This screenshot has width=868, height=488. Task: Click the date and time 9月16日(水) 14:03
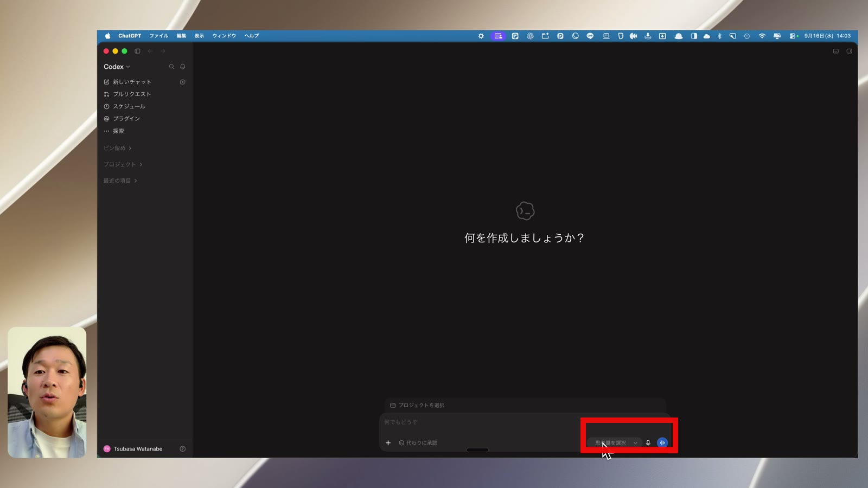tap(827, 36)
